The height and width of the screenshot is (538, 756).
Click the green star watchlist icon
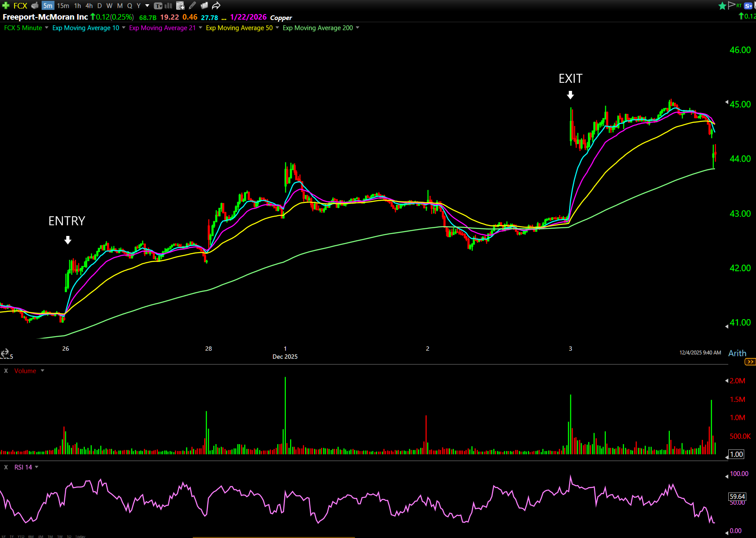click(x=722, y=6)
